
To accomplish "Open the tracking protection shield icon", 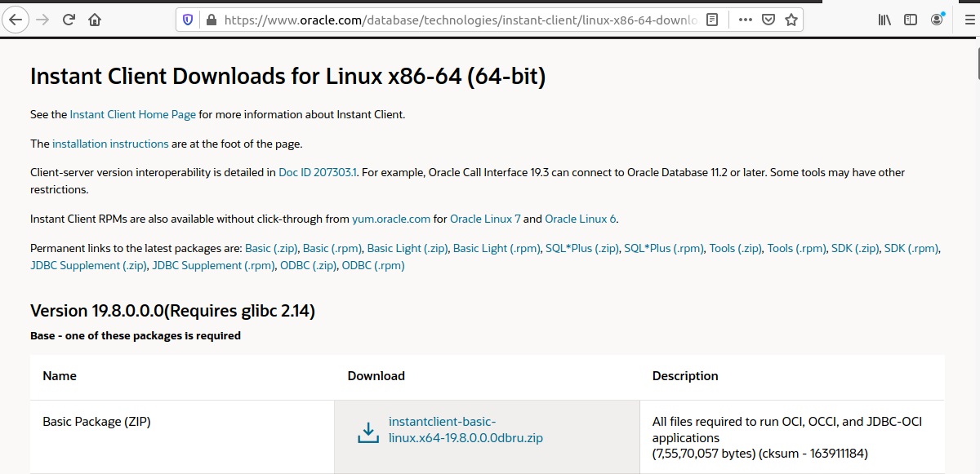I will click(x=189, y=20).
